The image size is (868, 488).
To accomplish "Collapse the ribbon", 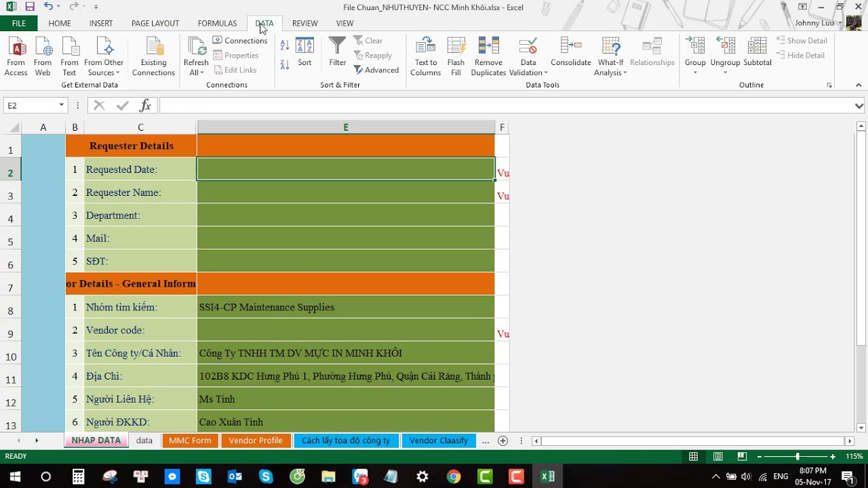I will [859, 85].
